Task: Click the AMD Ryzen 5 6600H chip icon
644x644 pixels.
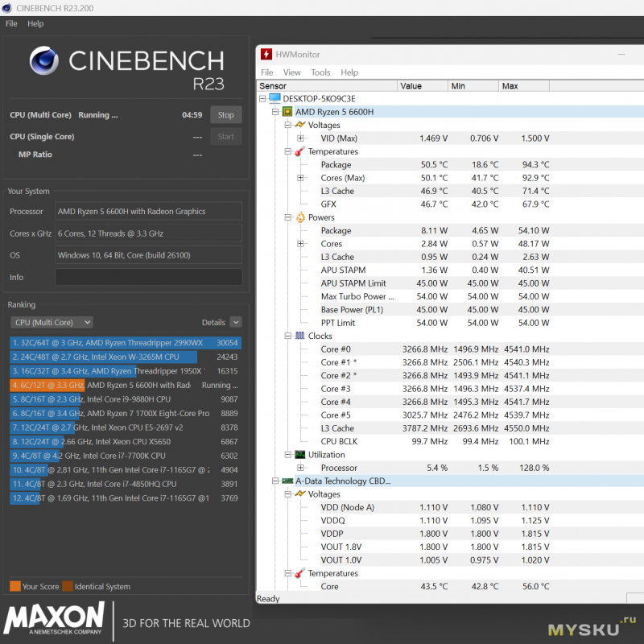Action: pos(287,112)
